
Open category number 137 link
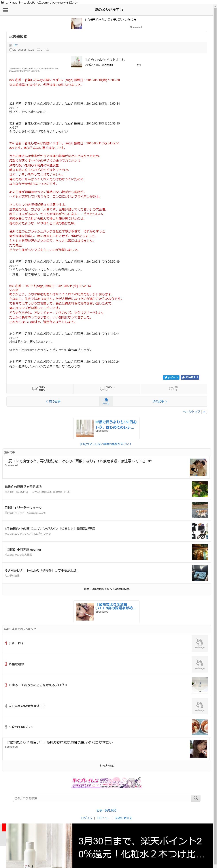15,45
